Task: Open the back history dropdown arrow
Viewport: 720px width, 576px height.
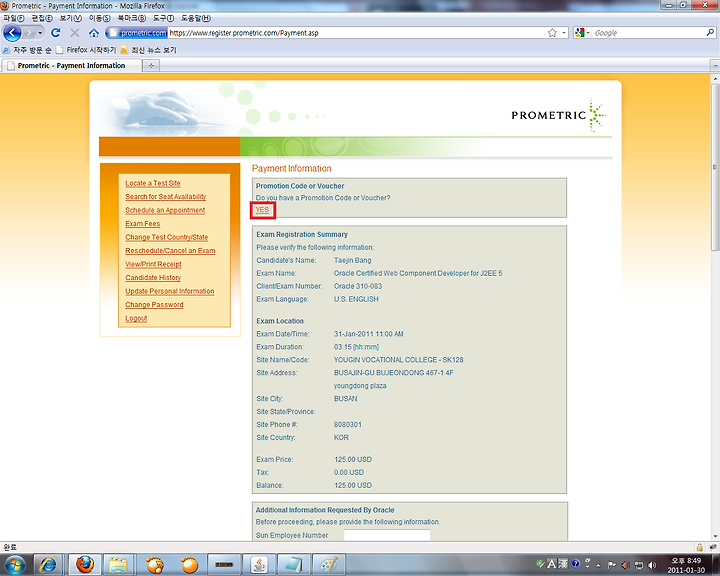Action: 40,33
